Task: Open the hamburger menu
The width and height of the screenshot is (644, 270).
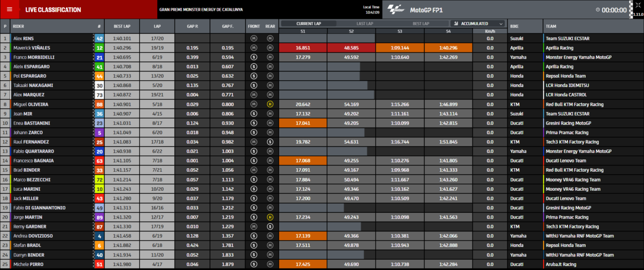Action: click(x=9, y=9)
